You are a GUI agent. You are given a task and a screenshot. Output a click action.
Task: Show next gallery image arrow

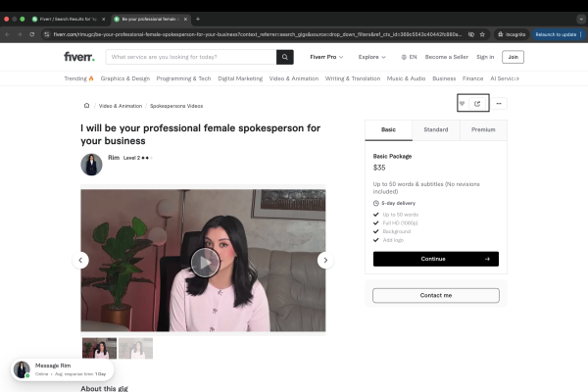click(325, 260)
